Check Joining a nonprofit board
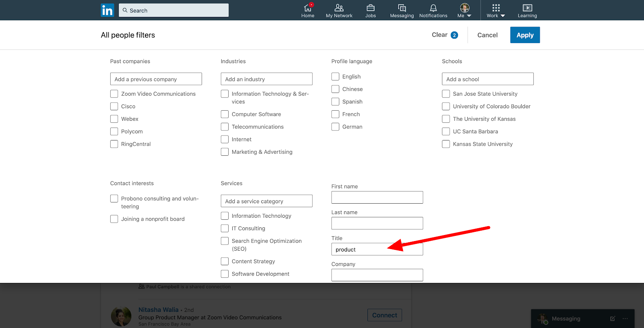644x328 pixels. [x=114, y=219]
